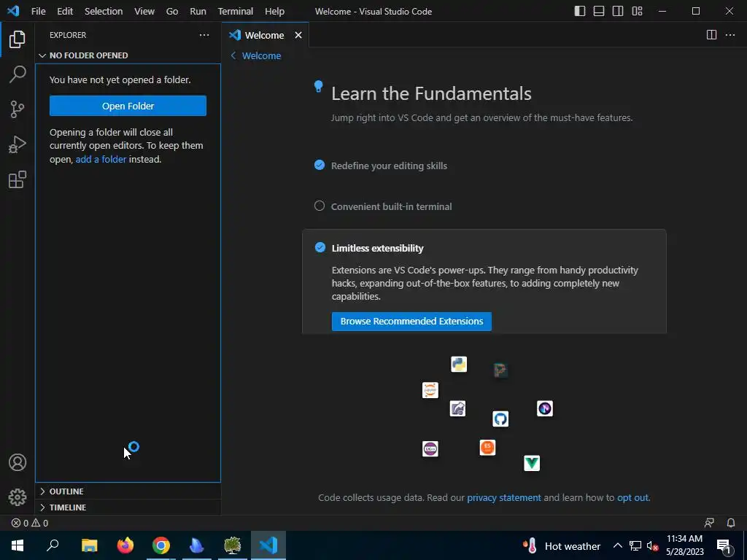Open the File menu
This screenshot has height=560, width=747.
(x=38, y=11)
